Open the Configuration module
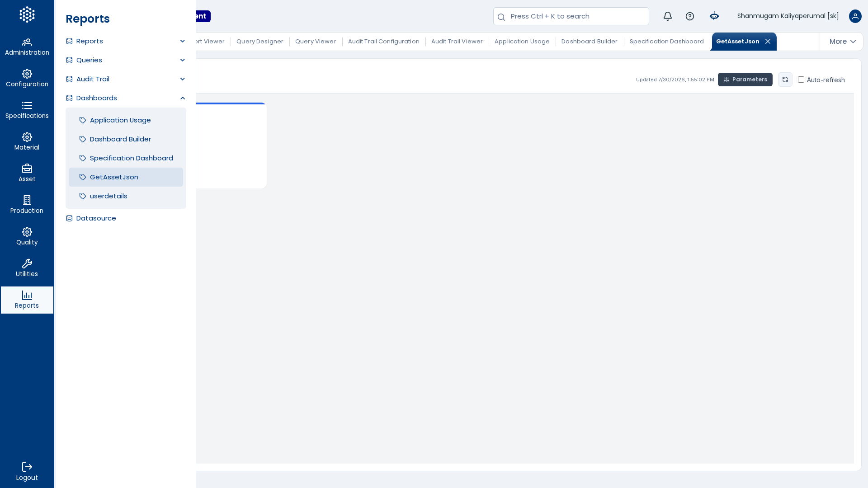 coord(27,79)
